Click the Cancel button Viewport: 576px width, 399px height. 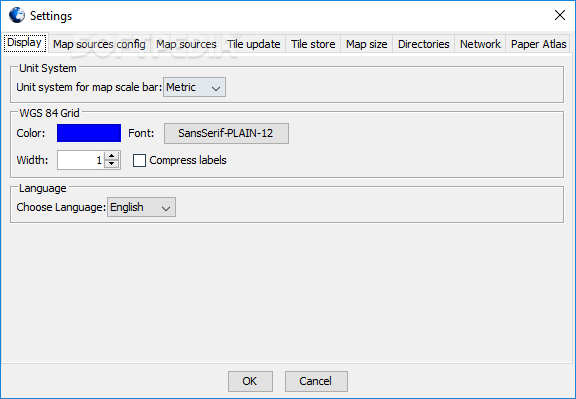pyautogui.click(x=316, y=381)
